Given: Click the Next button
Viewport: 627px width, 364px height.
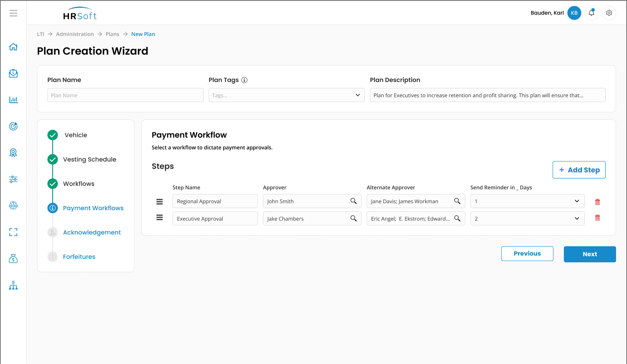Looking at the screenshot, I should point(590,254).
